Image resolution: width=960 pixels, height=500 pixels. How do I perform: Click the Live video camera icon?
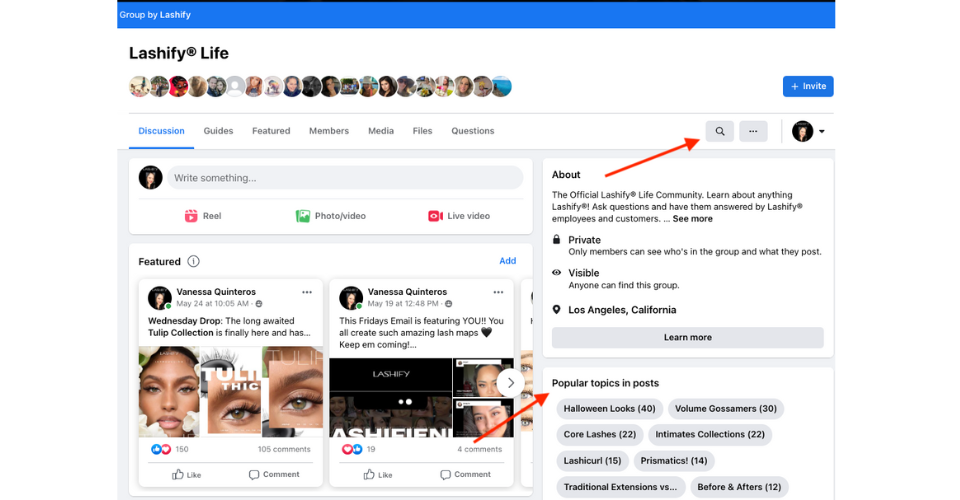pyautogui.click(x=435, y=216)
